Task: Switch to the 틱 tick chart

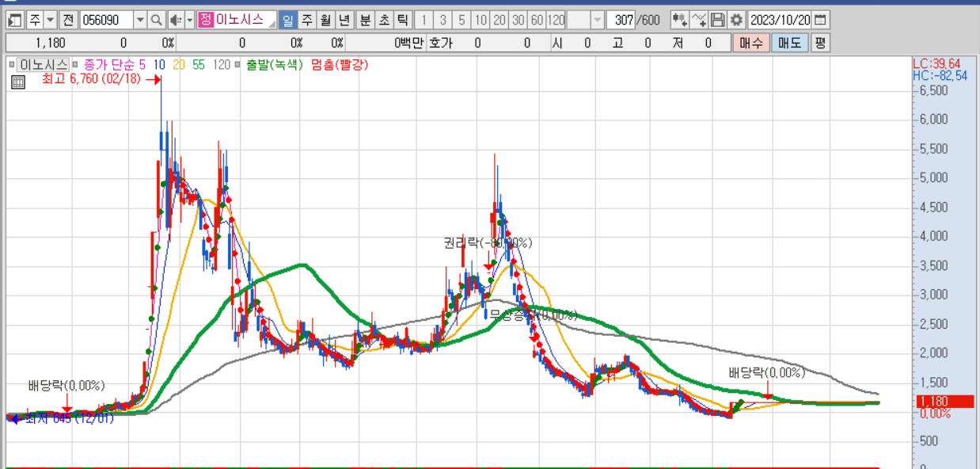Action: [402, 20]
